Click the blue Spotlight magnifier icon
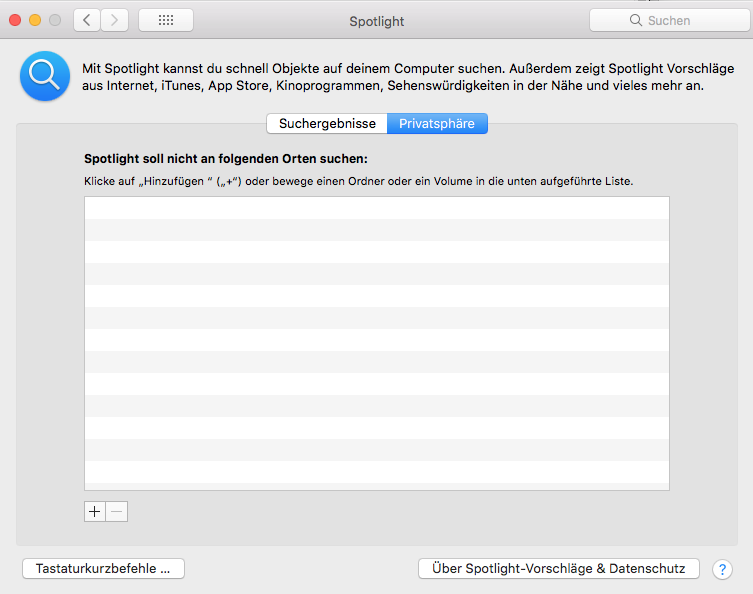The width and height of the screenshot is (753, 594). [x=45, y=76]
